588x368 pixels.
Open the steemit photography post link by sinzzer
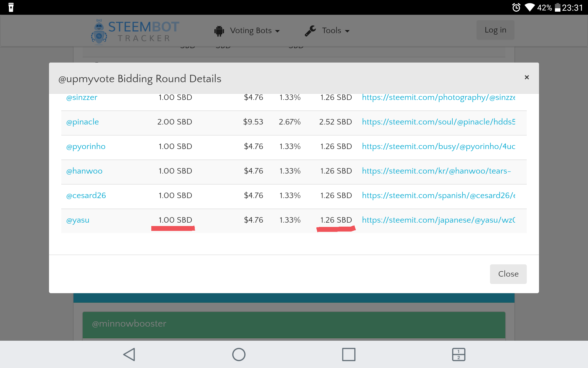point(439,98)
